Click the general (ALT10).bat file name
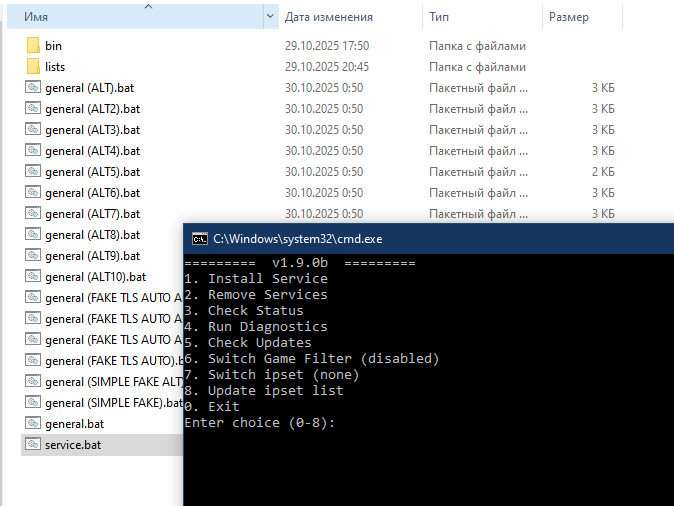Screen dimensions: 674x506 (x=95, y=277)
